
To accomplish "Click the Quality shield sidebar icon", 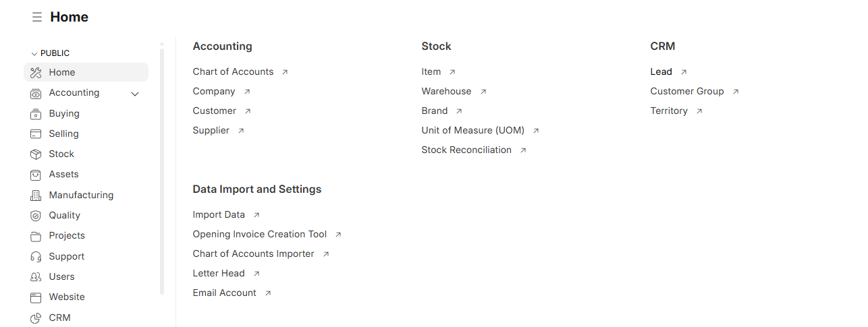I will point(36,216).
